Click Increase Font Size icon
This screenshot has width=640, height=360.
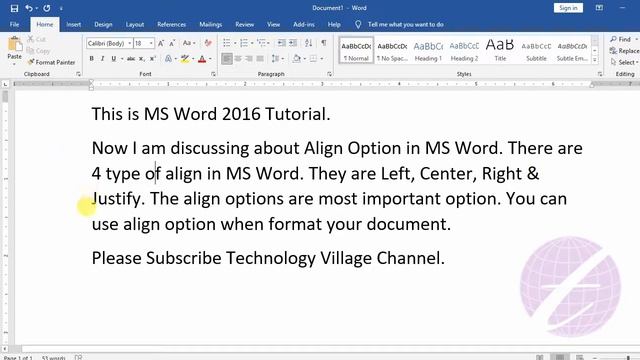[x=161, y=43]
